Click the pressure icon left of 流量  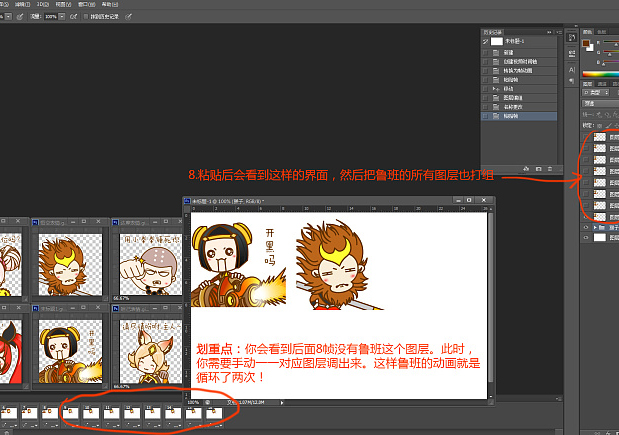[x=20, y=17]
